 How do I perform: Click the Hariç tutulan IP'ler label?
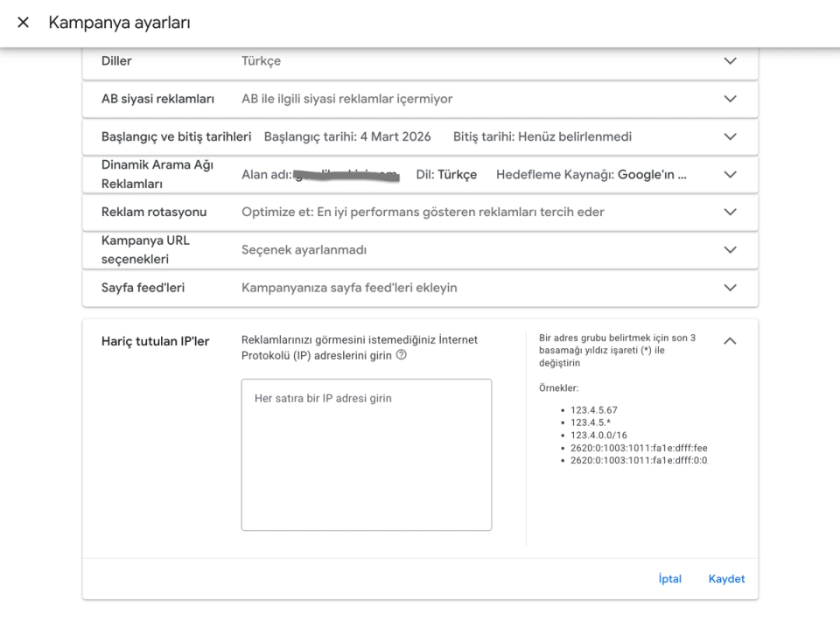coord(155,341)
